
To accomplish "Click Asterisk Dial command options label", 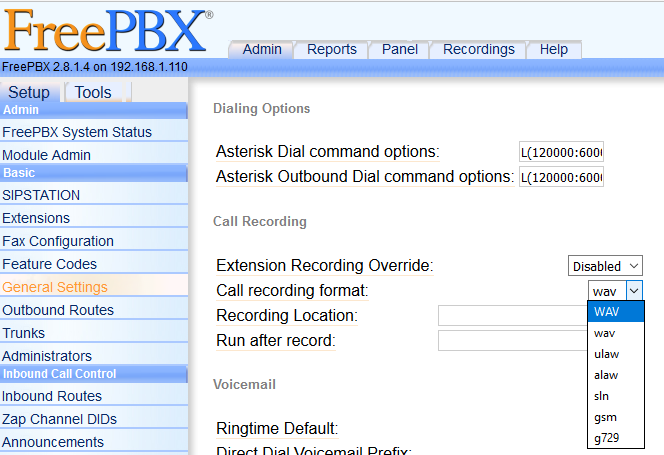I will pyautogui.click(x=328, y=152).
